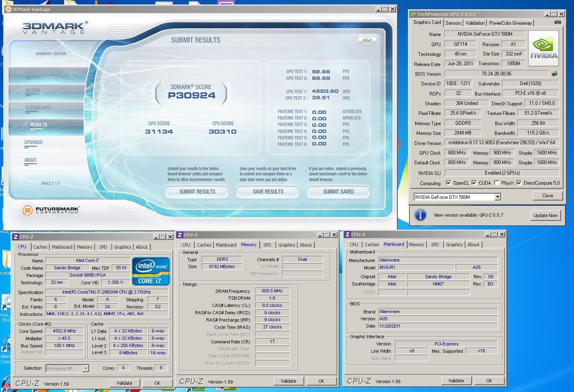The width and height of the screenshot is (574, 392).
Task: Click the Driver Version field in GPU-Z
Action: point(501,143)
